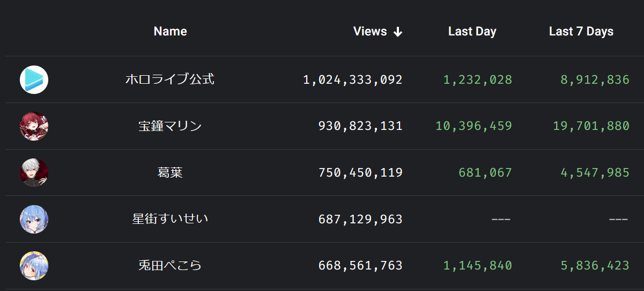Open the 兎田ぺこら avatar image
Image resolution: width=644 pixels, height=291 pixels.
click(34, 266)
